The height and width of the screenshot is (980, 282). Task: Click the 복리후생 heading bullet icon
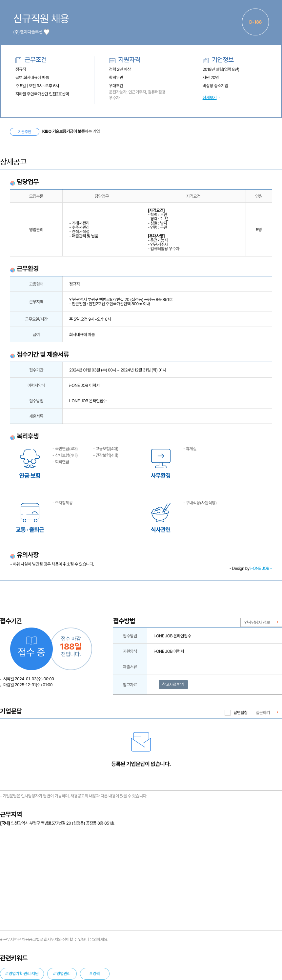[x=12, y=437]
